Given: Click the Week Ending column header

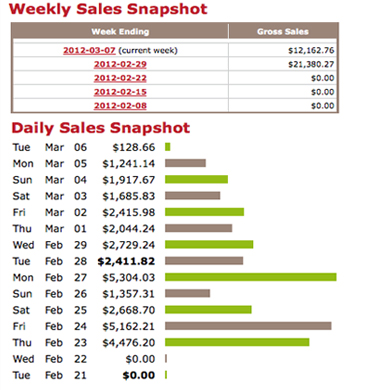Looking at the screenshot, I should click(120, 32).
